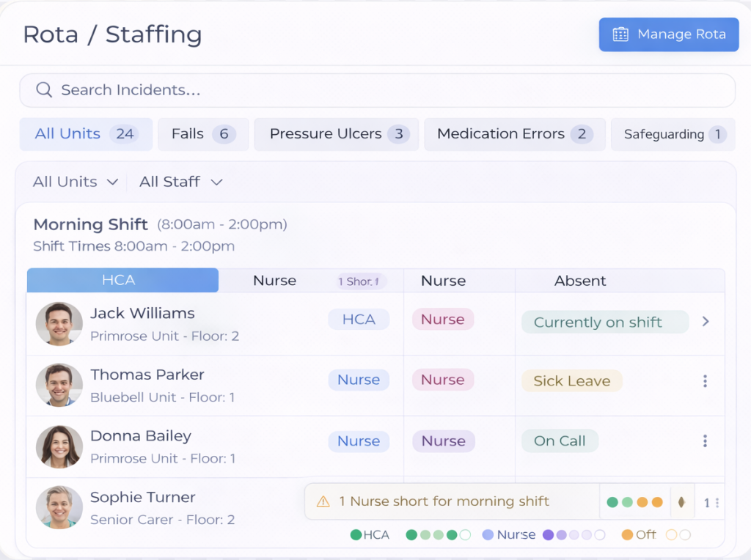Click Primrose Unit - Floor: 2 text
Image resolution: width=751 pixels, height=560 pixels.
(x=165, y=336)
